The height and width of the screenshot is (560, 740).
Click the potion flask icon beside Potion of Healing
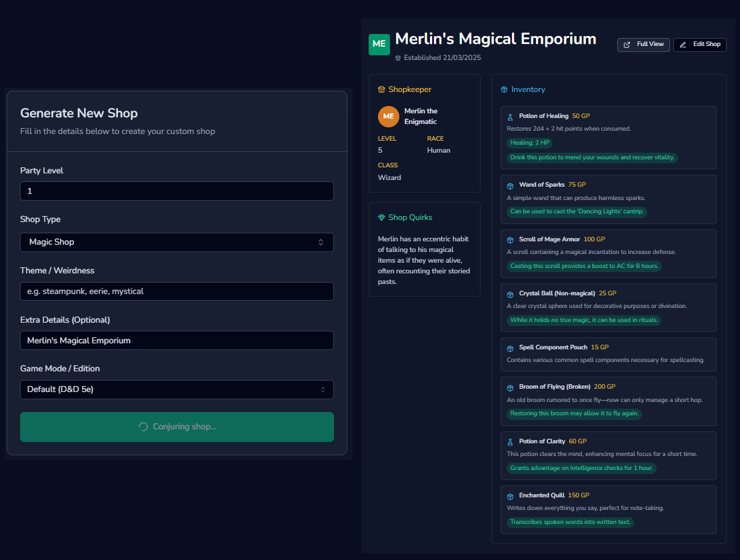click(511, 115)
